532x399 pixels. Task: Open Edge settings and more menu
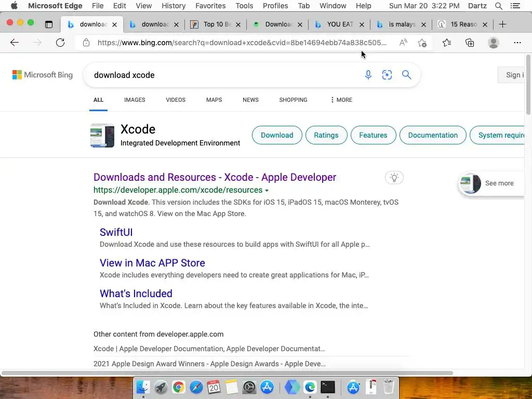click(x=517, y=43)
